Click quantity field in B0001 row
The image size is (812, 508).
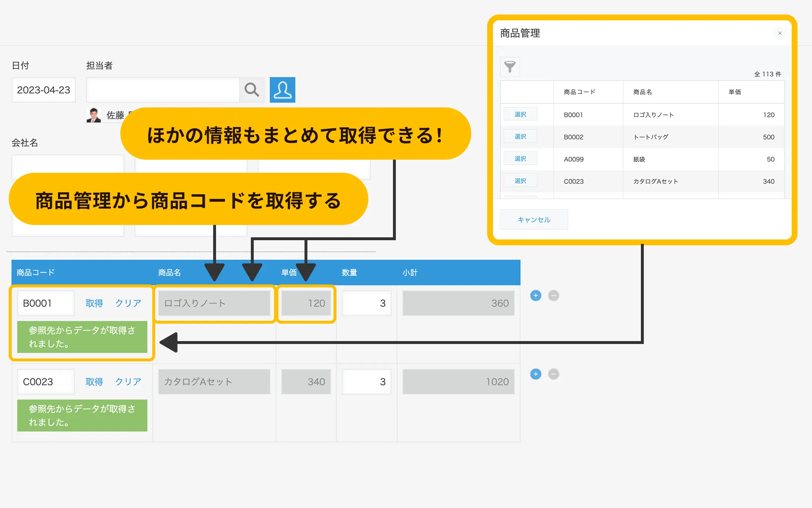(366, 303)
